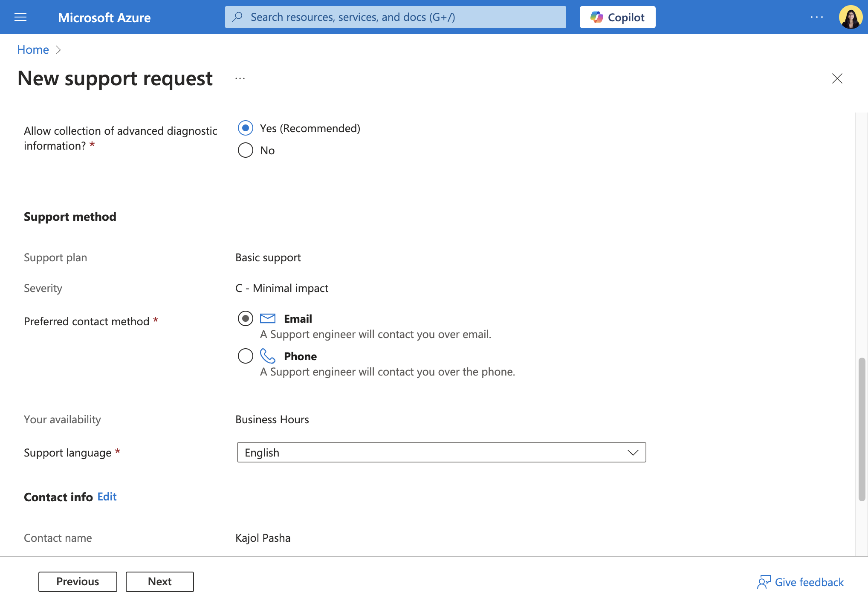
Task: Click the Microsoft Azure title
Action: click(x=104, y=17)
